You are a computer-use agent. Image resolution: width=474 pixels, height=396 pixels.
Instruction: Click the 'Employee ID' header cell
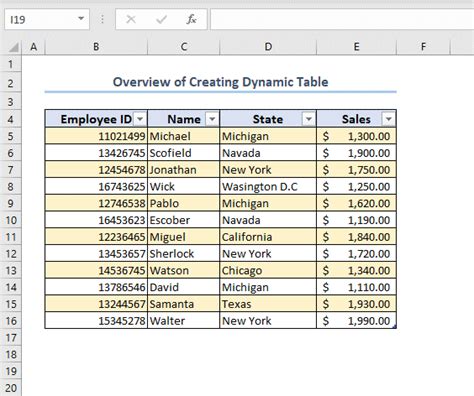[96, 119]
